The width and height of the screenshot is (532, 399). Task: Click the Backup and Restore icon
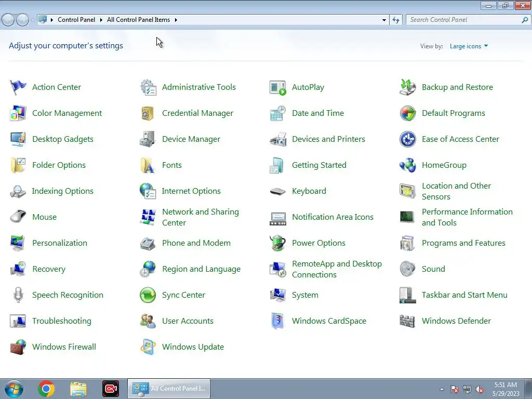[x=407, y=87]
